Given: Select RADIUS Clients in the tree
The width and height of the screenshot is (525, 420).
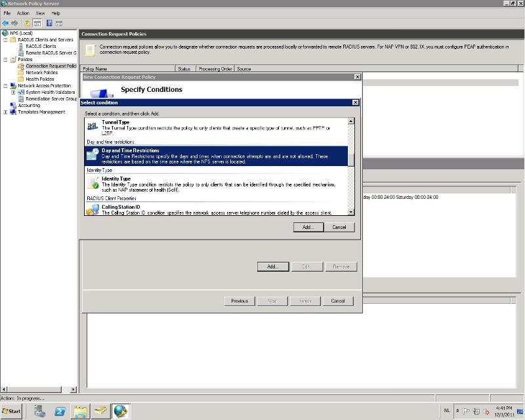Looking at the screenshot, I should (x=41, y=46).
